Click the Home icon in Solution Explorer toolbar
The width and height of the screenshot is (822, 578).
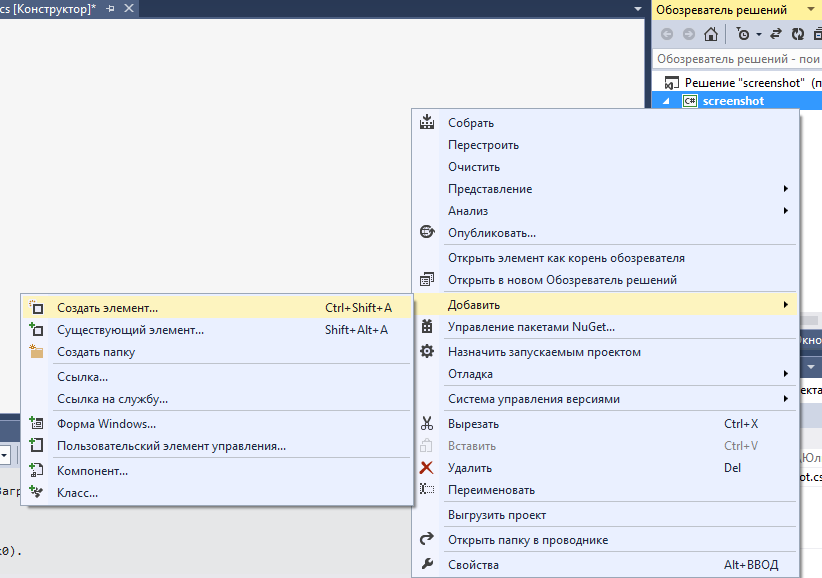(711, 34)
